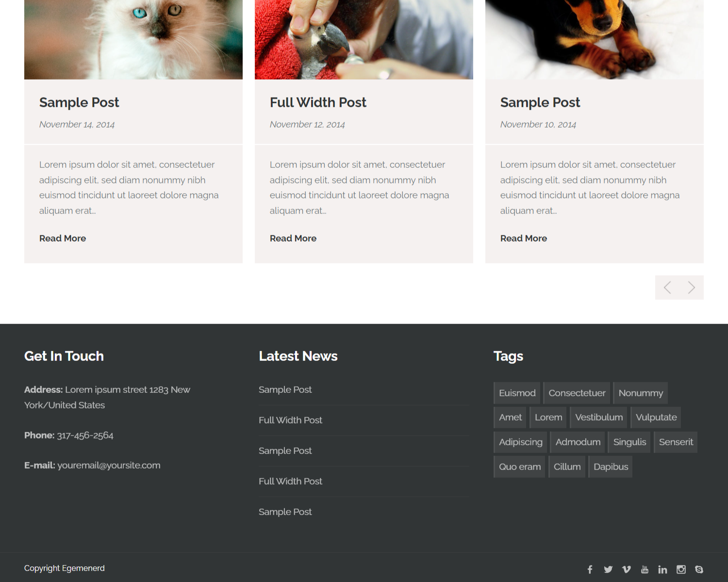Open the Facebook social icon in footer
The height and width of the screenshot is (582, 728).
pyautogui.click(x=590, y=569)
